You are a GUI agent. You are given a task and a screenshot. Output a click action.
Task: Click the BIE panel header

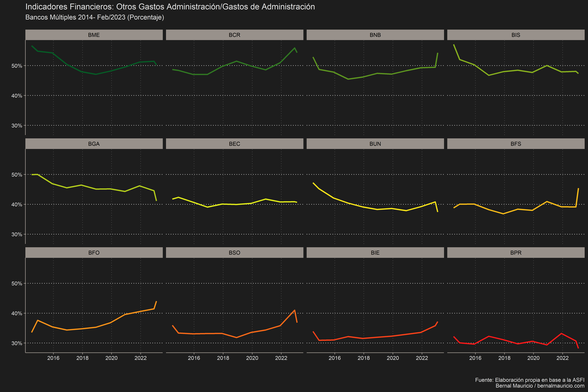(x=375, y=253)
